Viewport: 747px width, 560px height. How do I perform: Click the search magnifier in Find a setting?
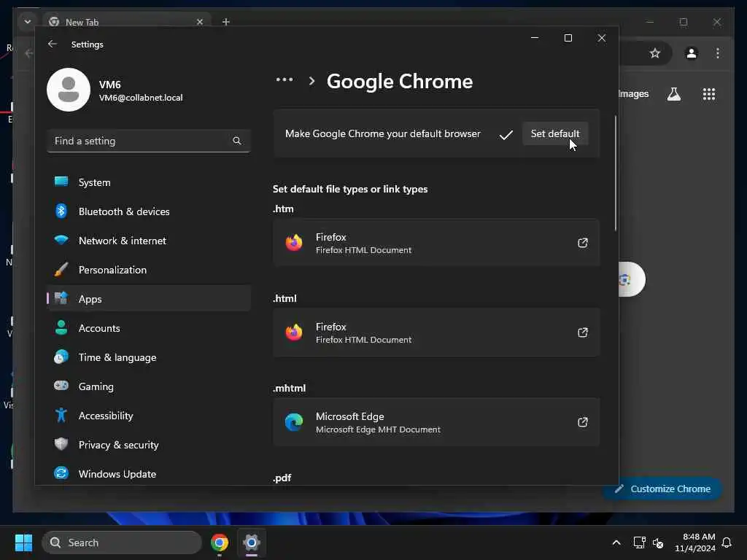click(237, 141)
